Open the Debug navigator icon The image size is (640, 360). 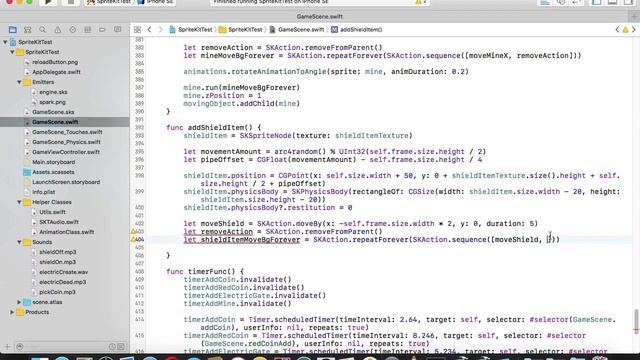87,30
